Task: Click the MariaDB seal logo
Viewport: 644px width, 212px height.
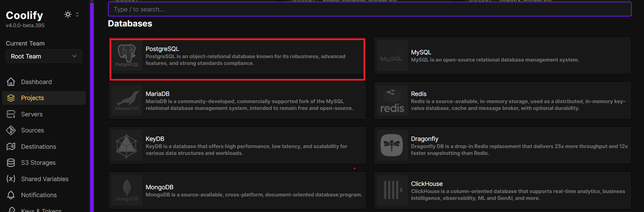Action: [x=127, y=100]
